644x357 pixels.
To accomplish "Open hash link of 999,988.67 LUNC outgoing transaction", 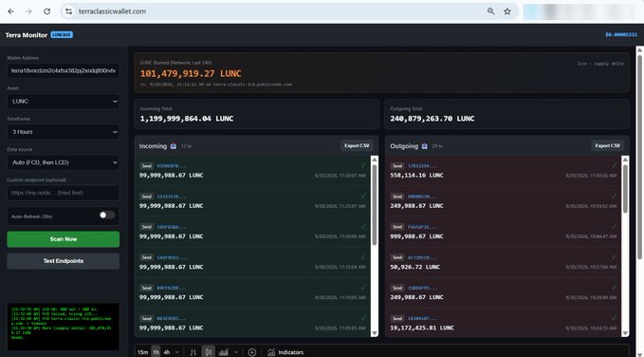I will (422, 227).
